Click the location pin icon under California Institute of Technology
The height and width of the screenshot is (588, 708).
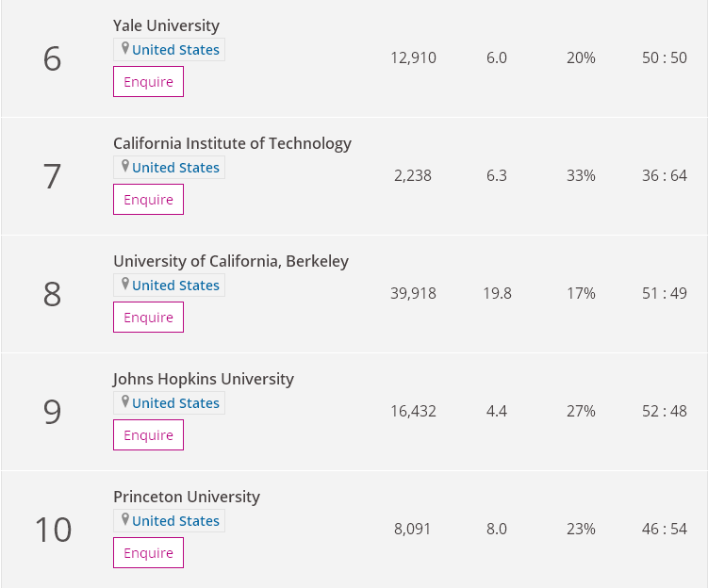tap(124, 167)
